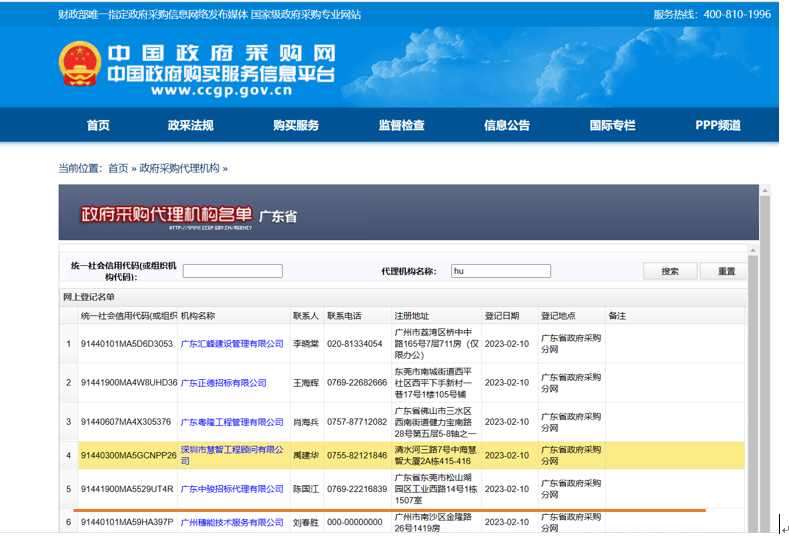Open the 深圳市慧智工程顾问有限公司 link
The height and width of the screenshot is (539, 789).
pos(232,455)
